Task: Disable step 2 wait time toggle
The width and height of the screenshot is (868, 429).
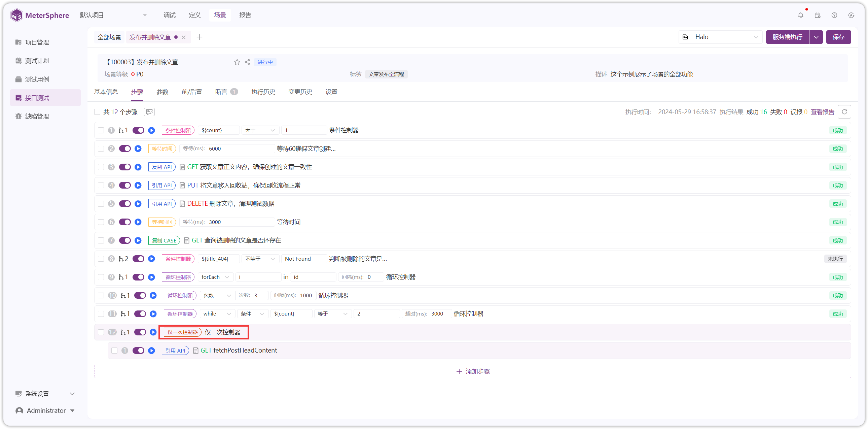Action: click(125, 149)
